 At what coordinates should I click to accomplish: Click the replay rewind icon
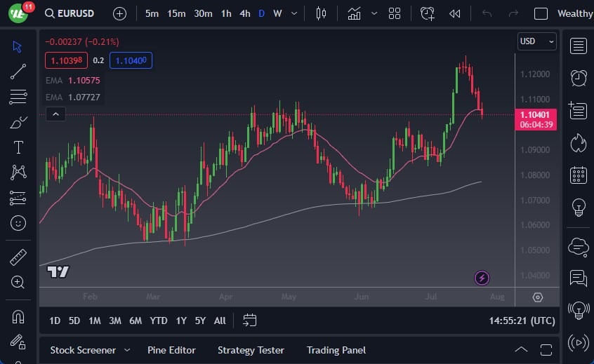[455, 13]
